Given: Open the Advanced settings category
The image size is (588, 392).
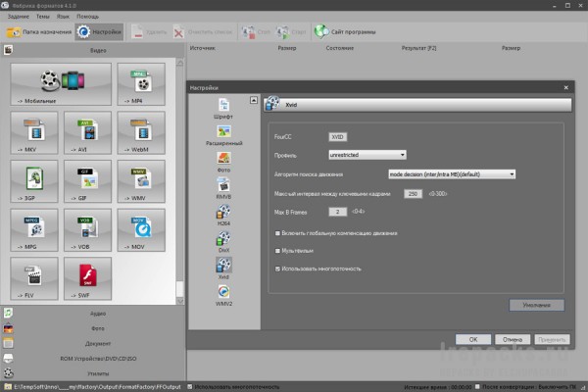Looking at the screenshot, I should 223,135.
